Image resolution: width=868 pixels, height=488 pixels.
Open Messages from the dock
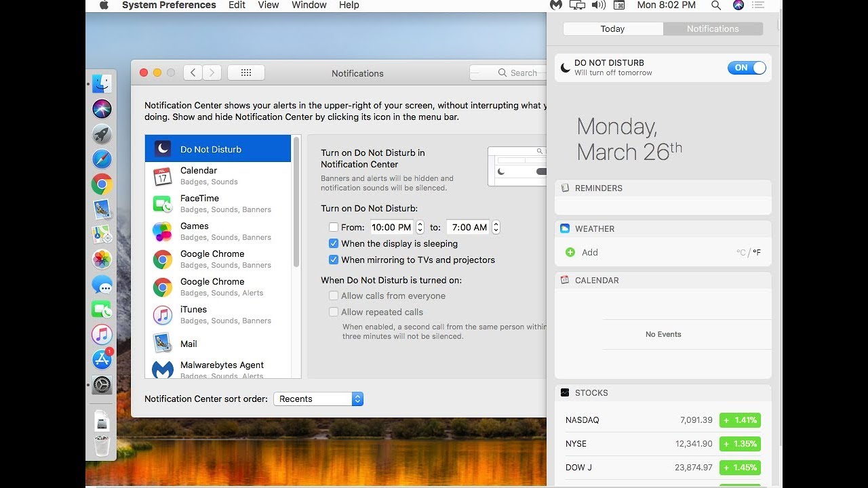[102, 285]
